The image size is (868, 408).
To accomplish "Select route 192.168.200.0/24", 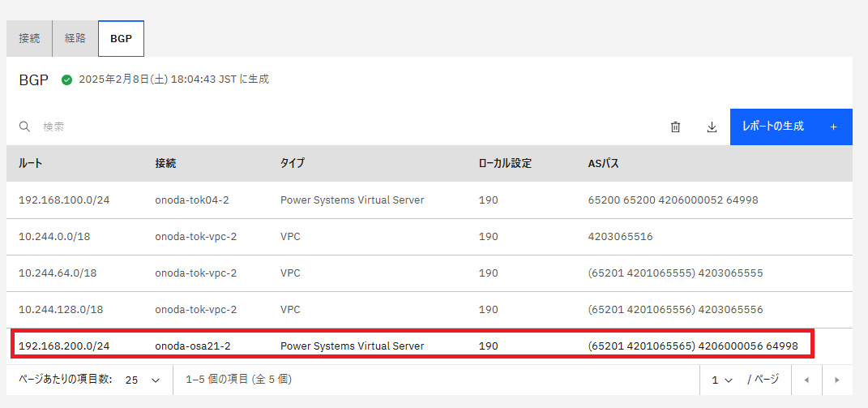I will [64, 346].
